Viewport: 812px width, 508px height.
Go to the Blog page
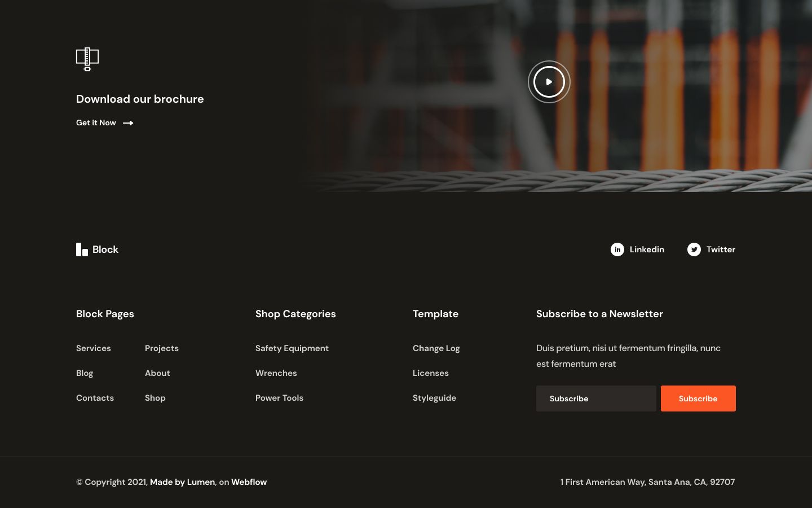point(85,373)
